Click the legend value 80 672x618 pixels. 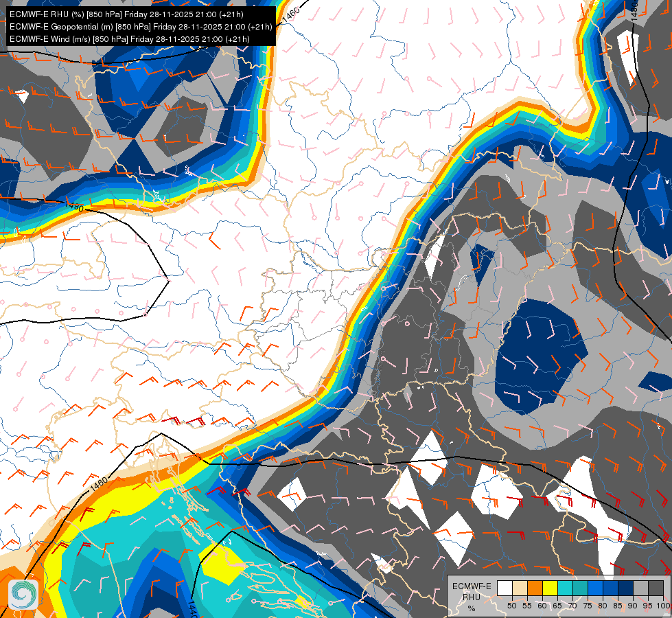(x=603, y=606)
